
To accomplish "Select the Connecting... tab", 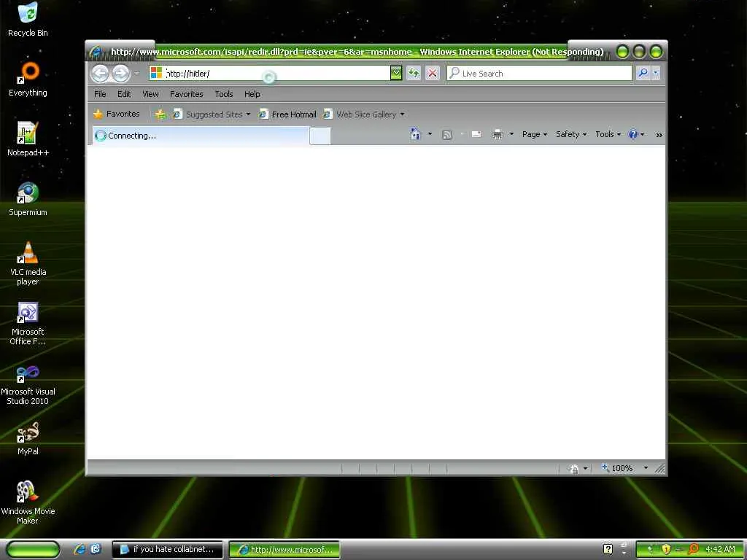I will point(200,136).
